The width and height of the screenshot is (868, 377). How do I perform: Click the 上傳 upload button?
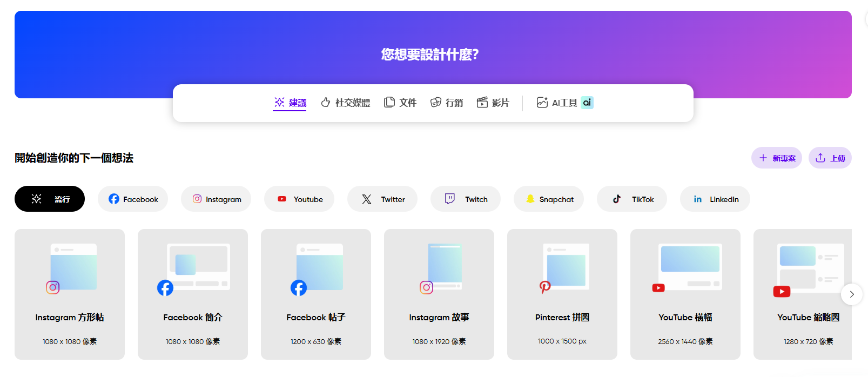(830, 158)
